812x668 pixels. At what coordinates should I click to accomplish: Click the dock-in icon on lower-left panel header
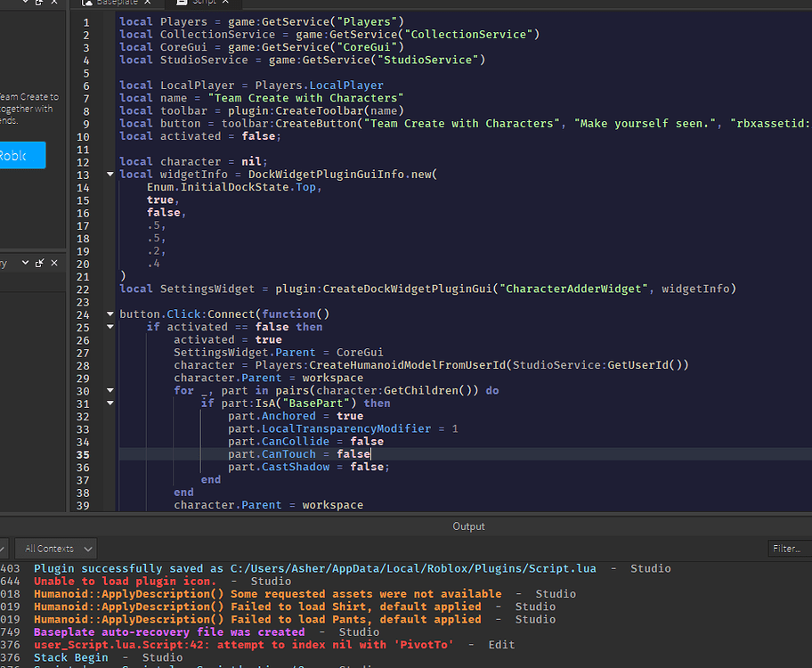pos(39,263)
